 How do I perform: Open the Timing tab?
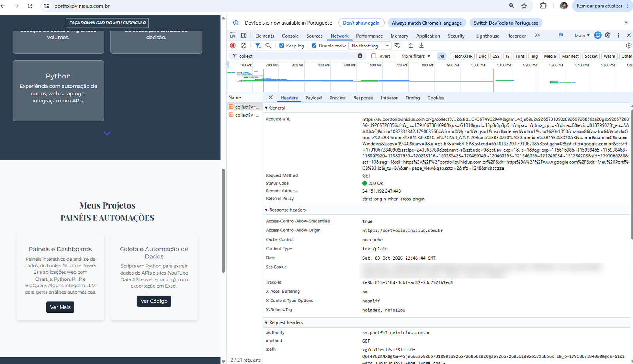click(413, 98)
